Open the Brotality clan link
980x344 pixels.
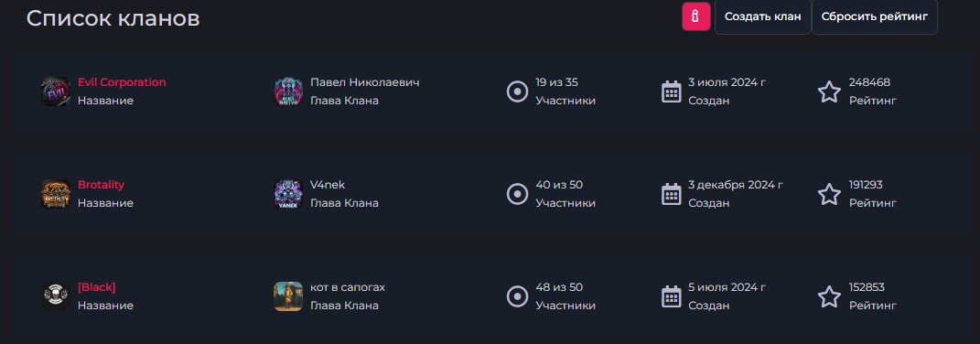[102, 185]
